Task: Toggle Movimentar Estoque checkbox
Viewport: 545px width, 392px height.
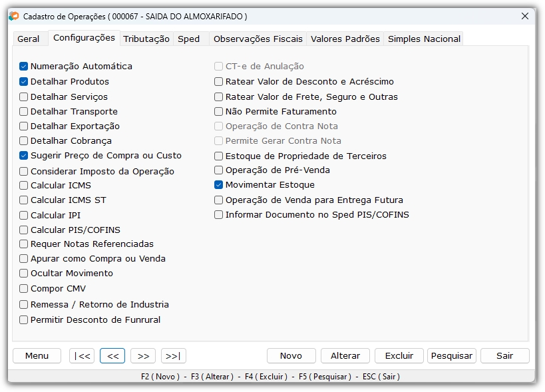Action: click(x=218, y=185)
